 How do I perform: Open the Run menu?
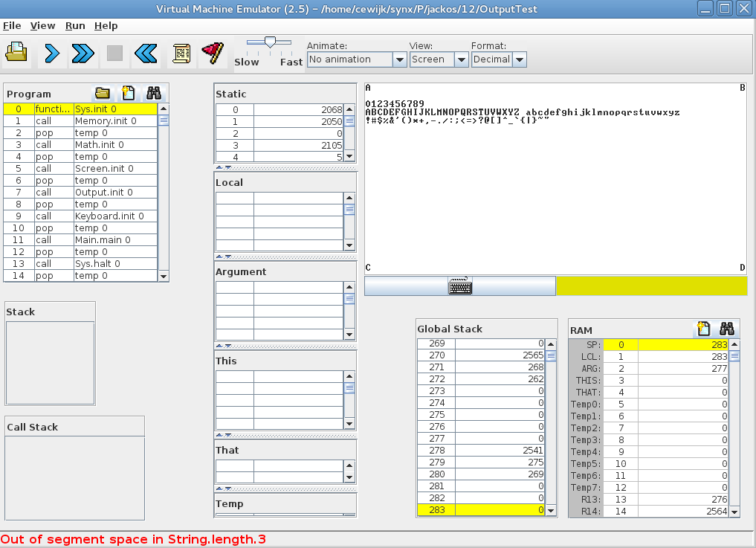click(75, 25)
